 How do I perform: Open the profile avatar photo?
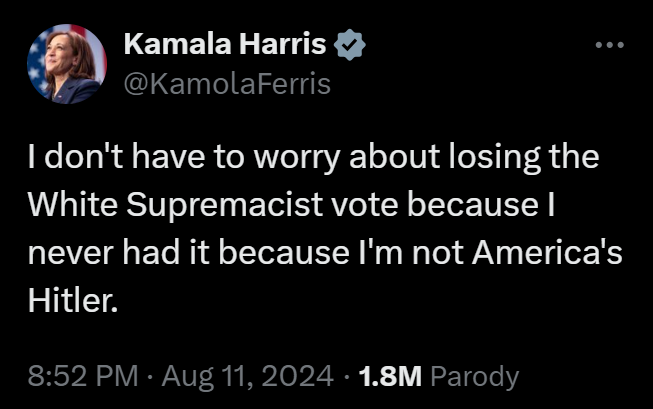coord(66,65)
